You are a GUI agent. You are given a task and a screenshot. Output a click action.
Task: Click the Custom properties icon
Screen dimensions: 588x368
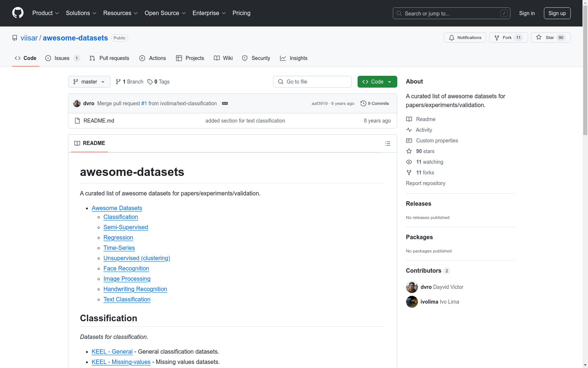coord(409,141)
